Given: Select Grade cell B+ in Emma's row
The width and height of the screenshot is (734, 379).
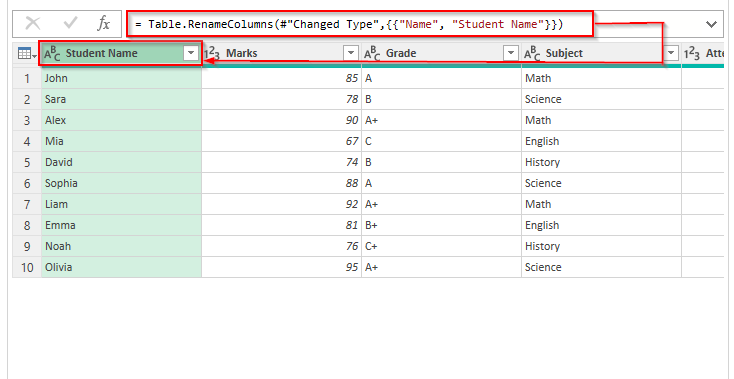Looking at the screenshot, I should [441, 225].
